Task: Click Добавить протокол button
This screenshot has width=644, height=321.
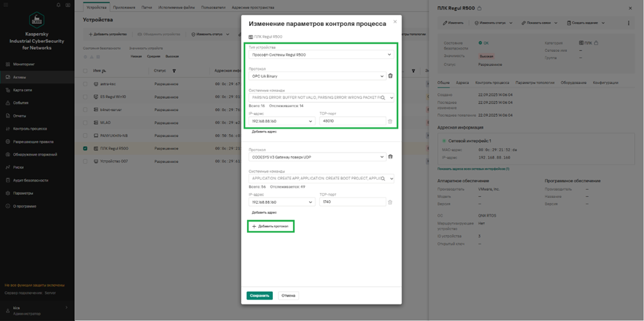Action: [x=271, y=226]
